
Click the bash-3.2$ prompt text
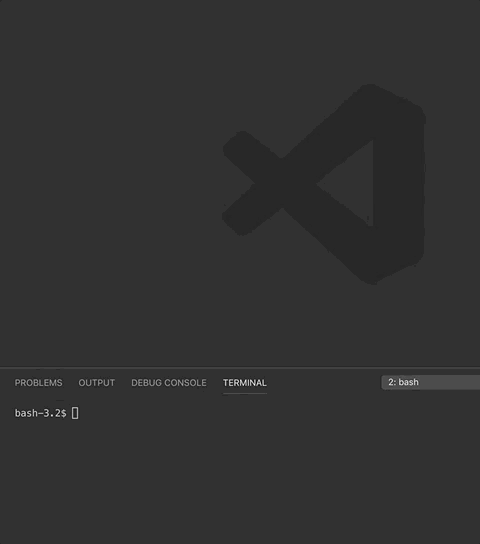40,413
